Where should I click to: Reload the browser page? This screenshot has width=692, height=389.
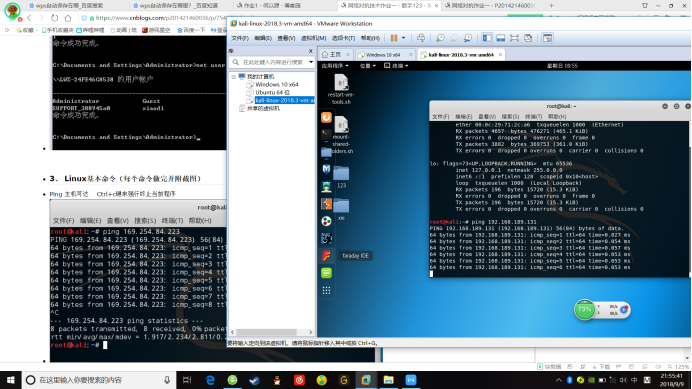coord(54,18)
